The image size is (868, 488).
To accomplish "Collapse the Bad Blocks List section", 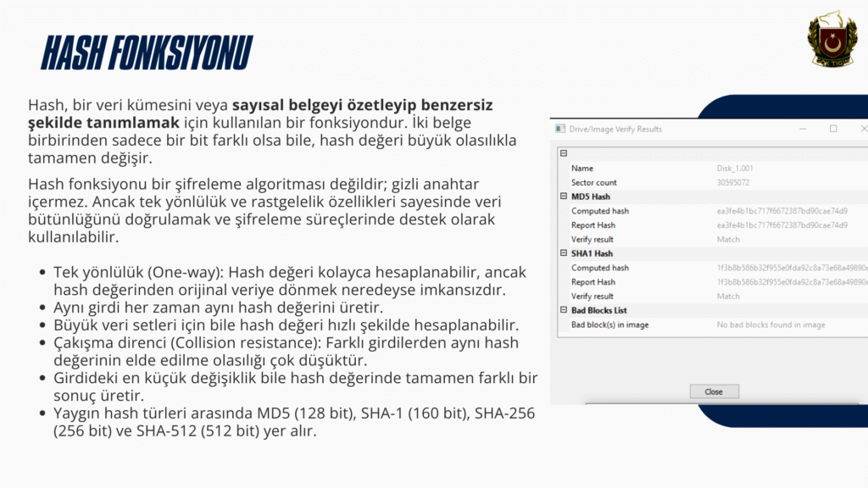I will tap(563, 310).
